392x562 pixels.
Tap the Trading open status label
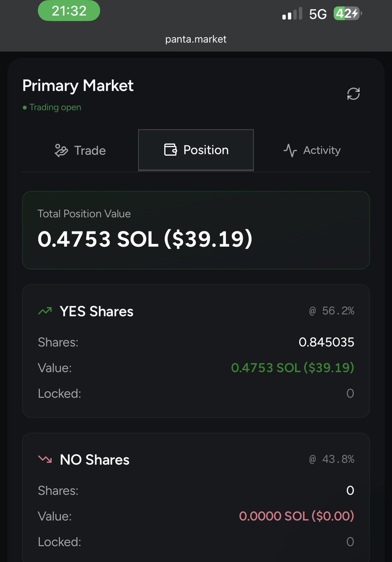[52, 107]
